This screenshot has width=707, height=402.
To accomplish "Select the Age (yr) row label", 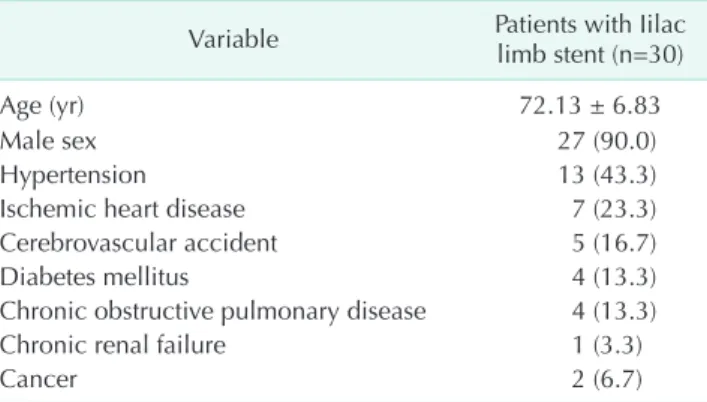I will pos(42,107).
